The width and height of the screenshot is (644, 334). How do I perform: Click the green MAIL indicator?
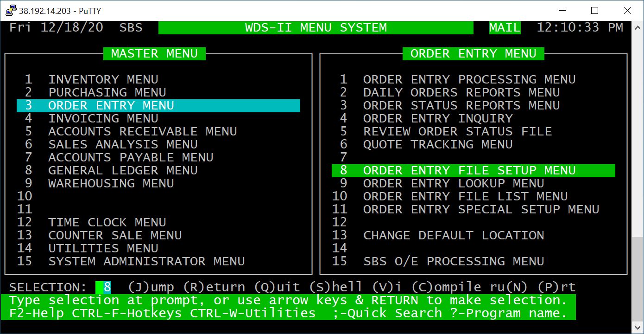point(505,27)
